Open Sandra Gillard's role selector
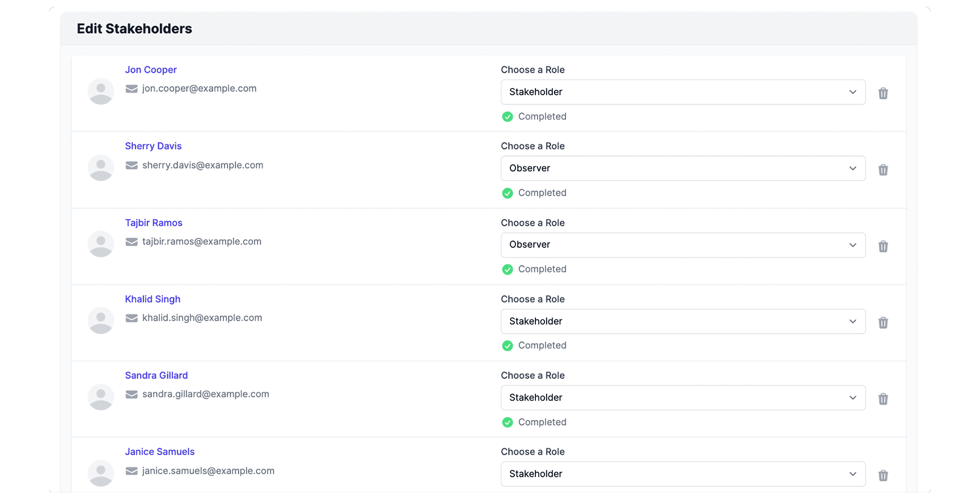This screenshot has height=500, width=980. 683,398
